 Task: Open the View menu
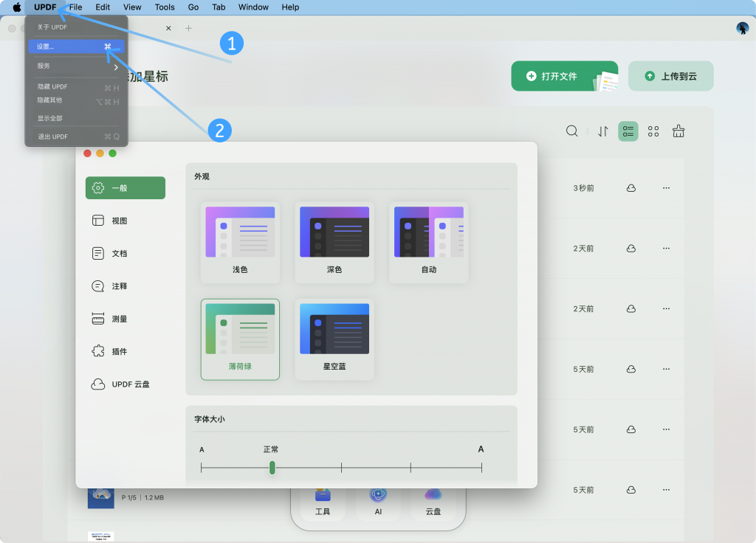(x=132, y=7)
